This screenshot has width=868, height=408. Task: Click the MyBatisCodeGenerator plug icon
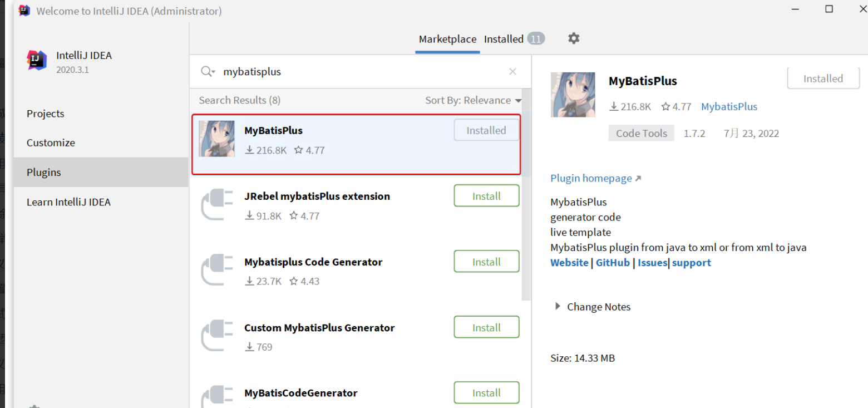coord(216,396)
